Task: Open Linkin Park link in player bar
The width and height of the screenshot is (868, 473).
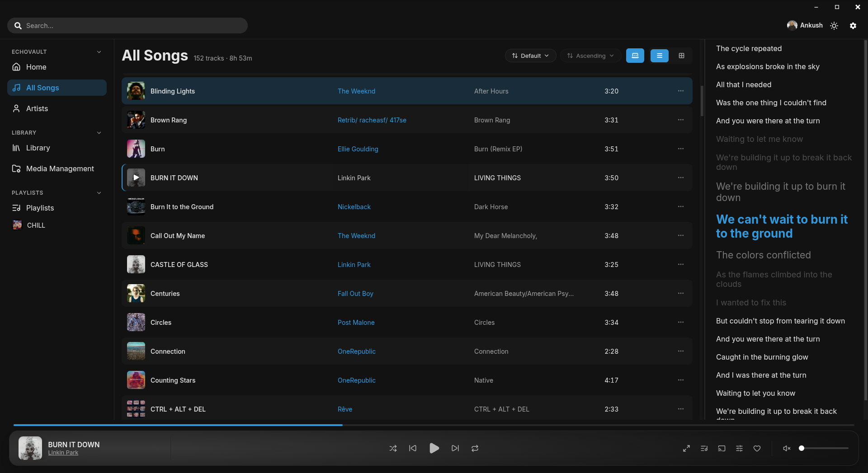Action: click(x=63, y=453)
